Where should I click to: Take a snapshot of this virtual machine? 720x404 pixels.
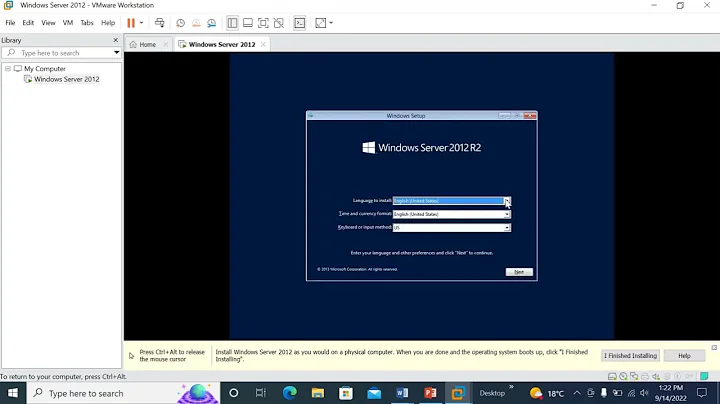180,23
